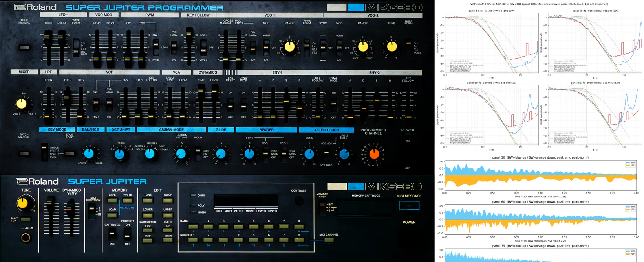
Task: Toggle the VCO-1 WAVE FORM switch
Action: [x=307, y=48]
